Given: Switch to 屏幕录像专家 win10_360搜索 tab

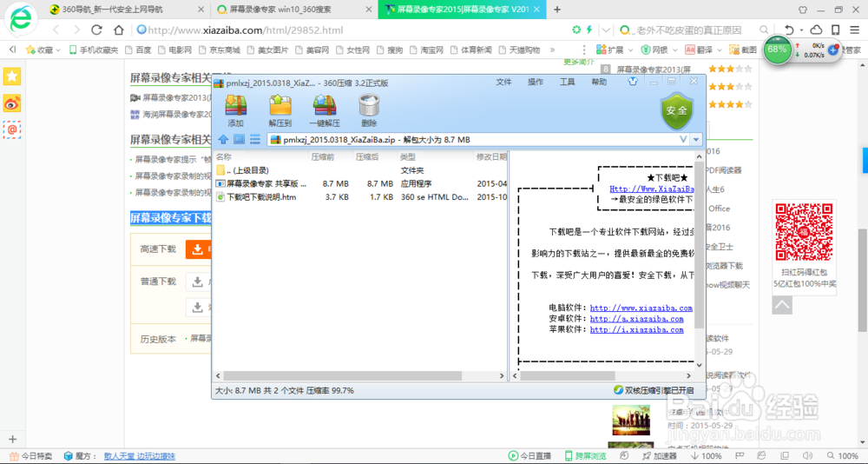Looking at the screenshot, I should point(294,10).
